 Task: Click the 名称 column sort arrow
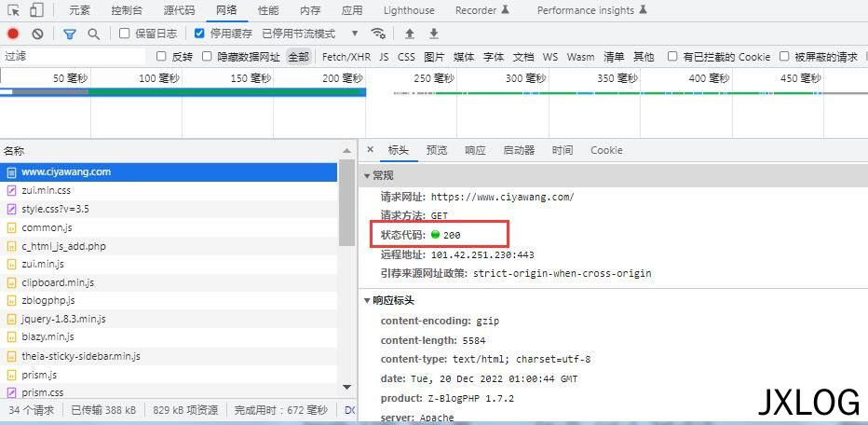(x=346, y=151)
